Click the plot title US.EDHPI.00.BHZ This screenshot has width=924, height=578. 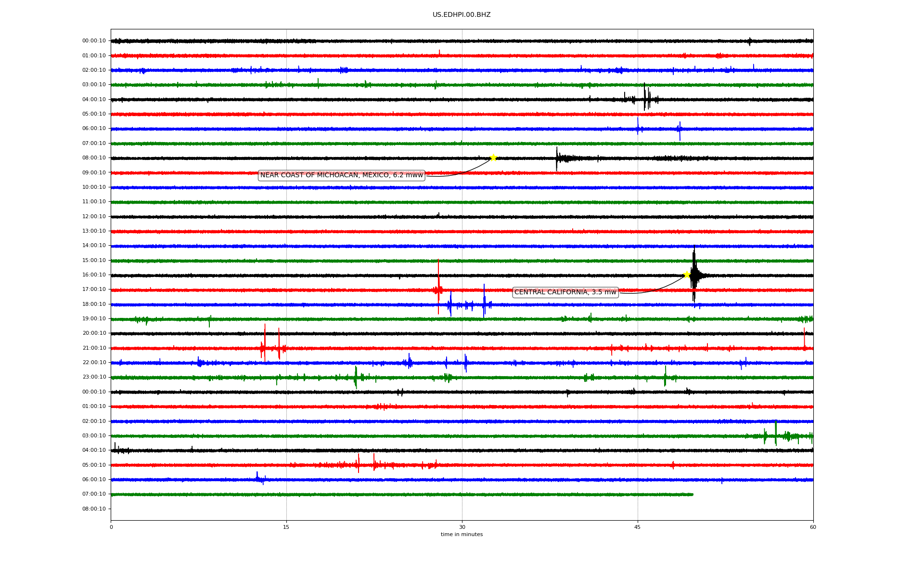tap(462, 15)
